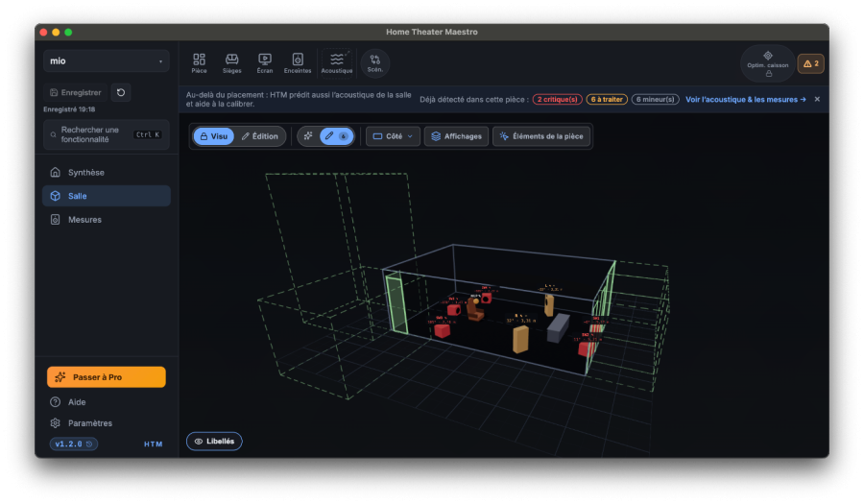The width and height of the screenshot is (864, 504).
Task: Open the Pièce room layout tool
Action: point(199,63)
